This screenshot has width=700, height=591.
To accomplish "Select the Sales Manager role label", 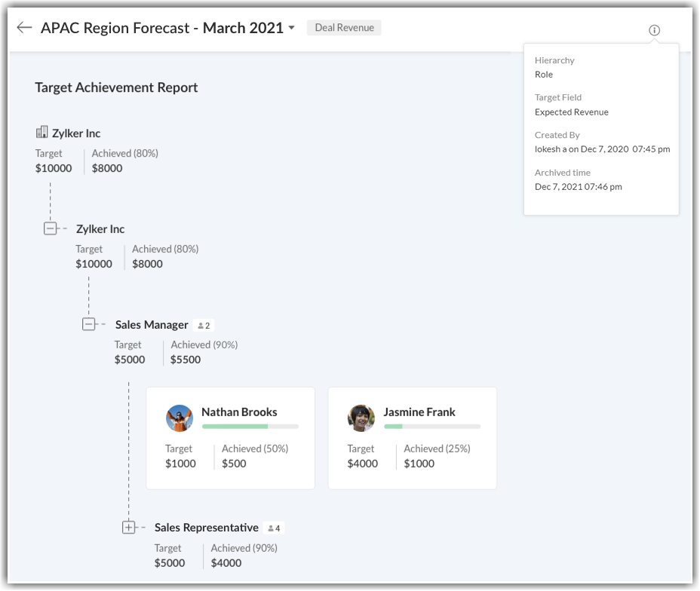I will pyautogui.click(x=152, y=324).
